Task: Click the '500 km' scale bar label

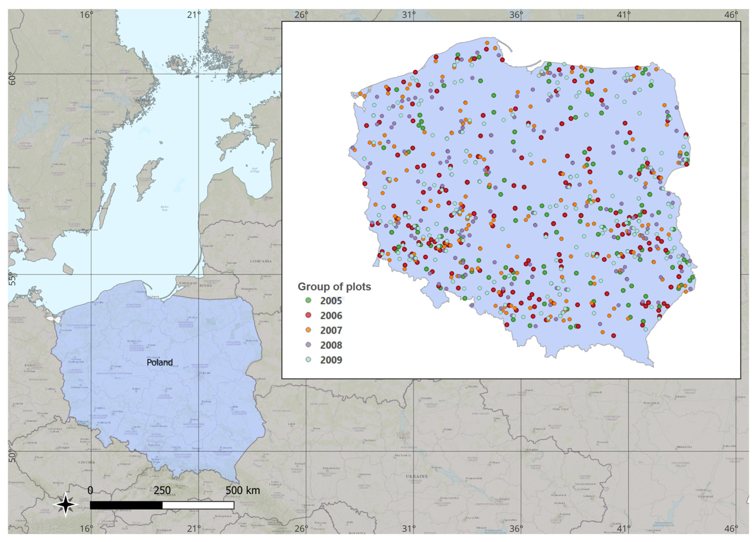Action: [x=242, y=490]
